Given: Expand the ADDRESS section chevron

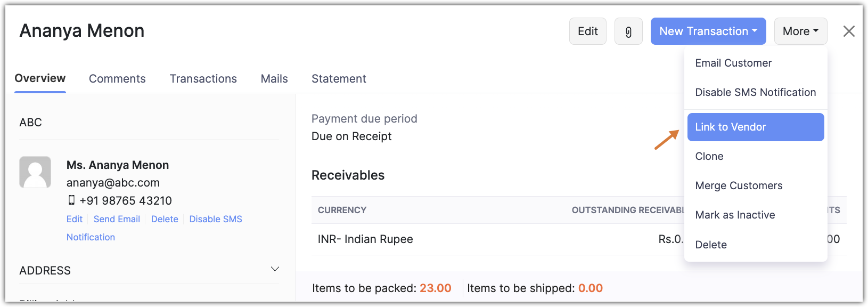Looking at the screenshot, I should [x=275, y=269].
